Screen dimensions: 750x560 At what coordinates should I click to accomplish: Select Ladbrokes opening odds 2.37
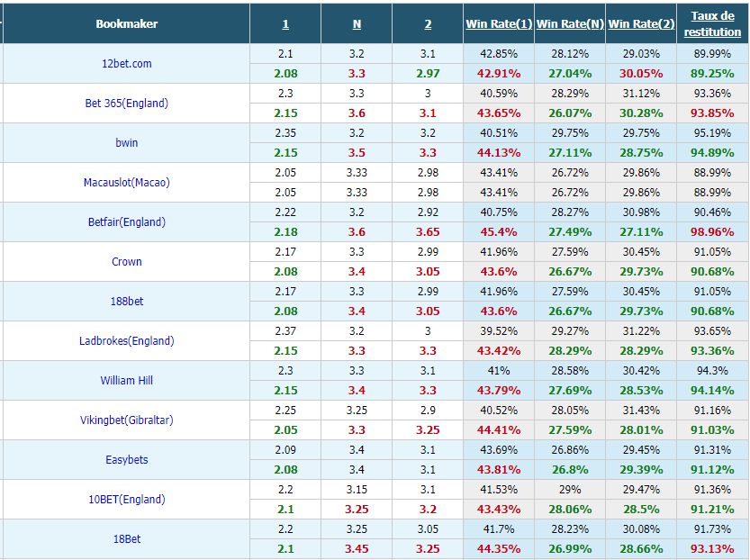coord(285,331)
